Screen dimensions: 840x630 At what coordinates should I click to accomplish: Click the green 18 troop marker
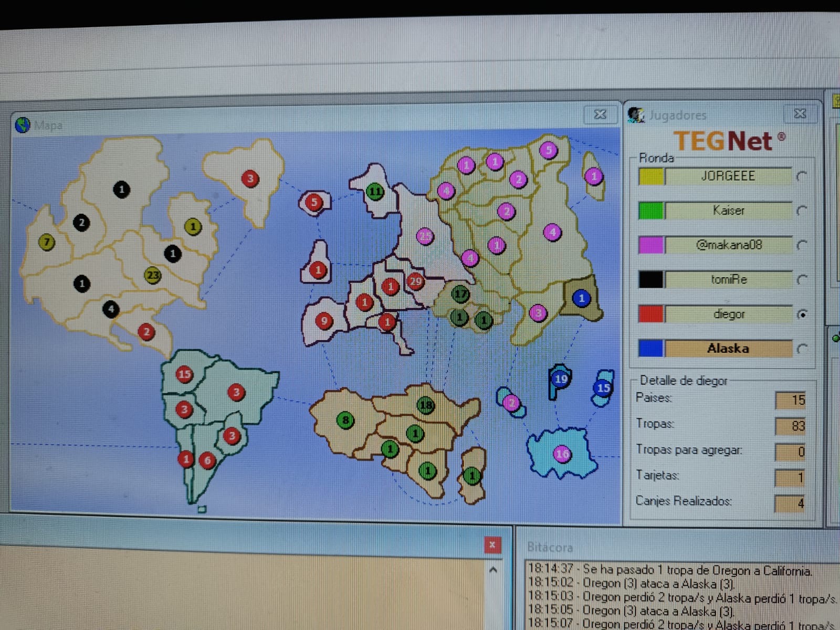pos(426,405)
